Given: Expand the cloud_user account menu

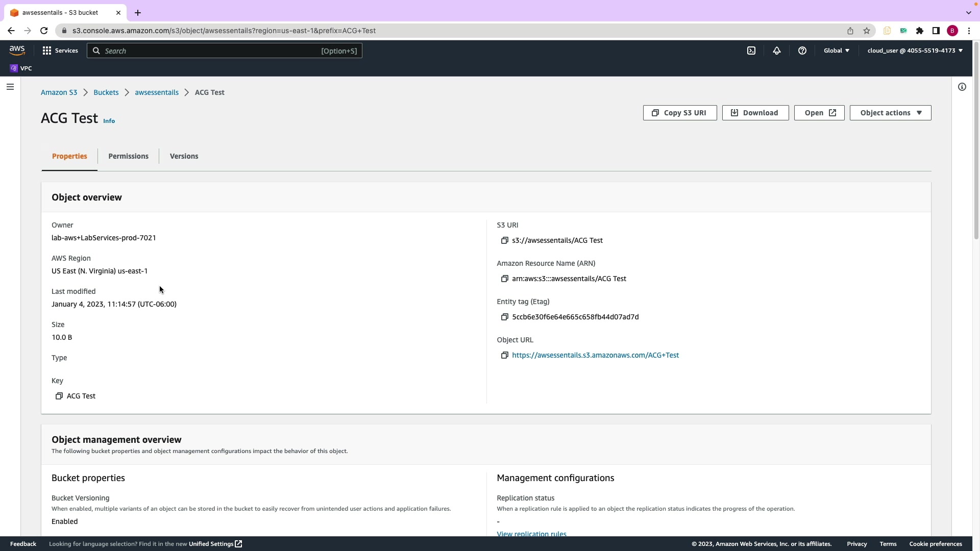Looking at the screenshot, I should [x=915, y=51].
